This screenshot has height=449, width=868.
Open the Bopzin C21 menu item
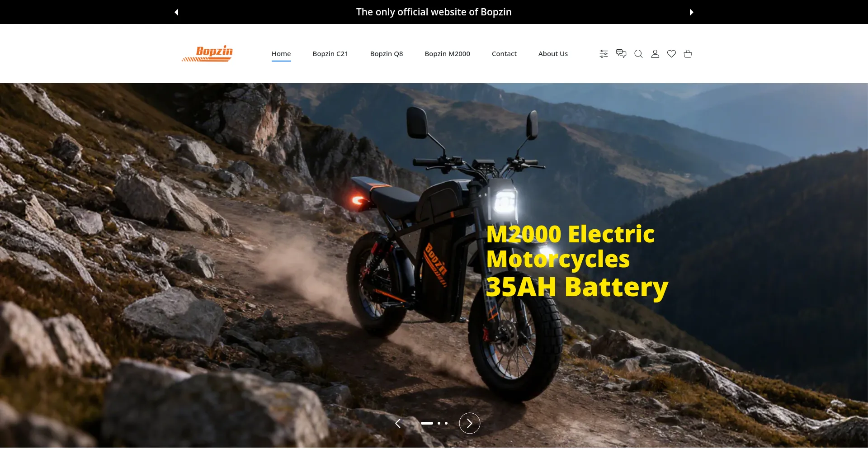pyautogui.click(x=330, y=54)
